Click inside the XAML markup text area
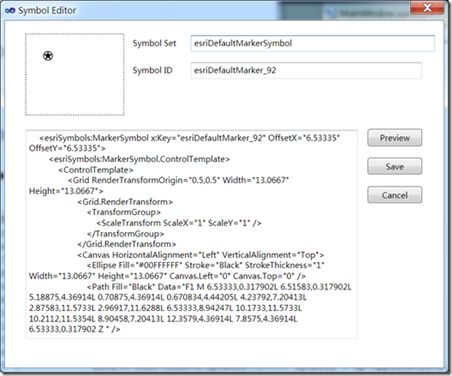Screen dimensions: 452x376 coord(191,234)
